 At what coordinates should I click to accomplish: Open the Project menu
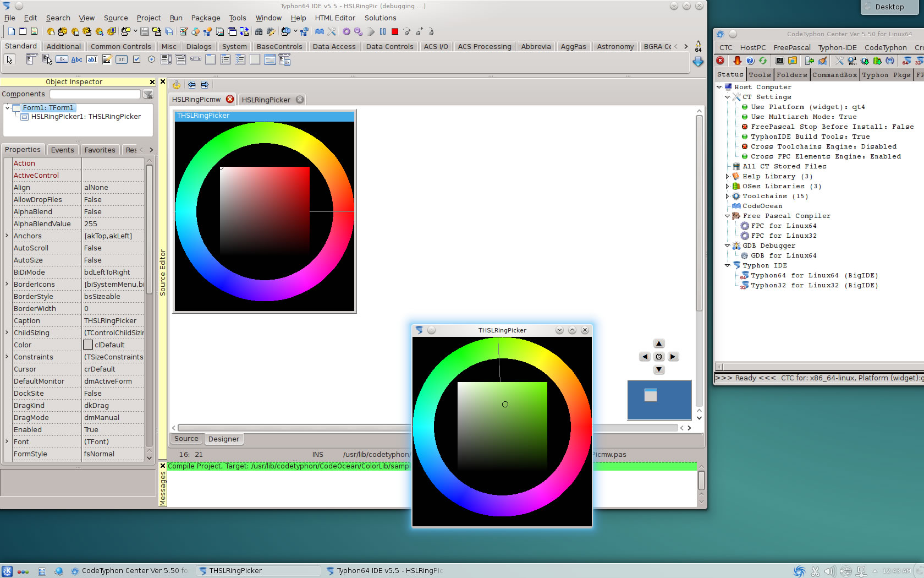(x=148, y=18)
